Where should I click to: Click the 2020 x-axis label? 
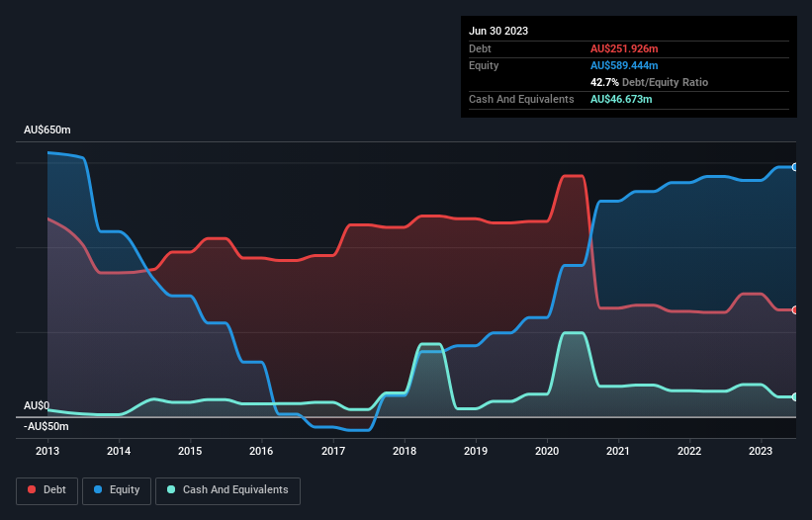[547, 451]
